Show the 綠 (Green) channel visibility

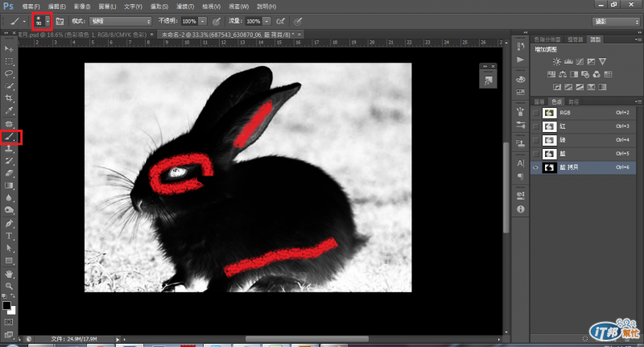pyautogui.click(x=535, y=140)
